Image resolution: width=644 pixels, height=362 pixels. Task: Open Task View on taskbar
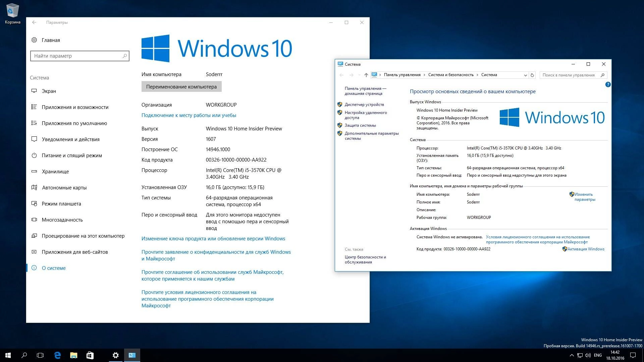[x=40, y=355]
